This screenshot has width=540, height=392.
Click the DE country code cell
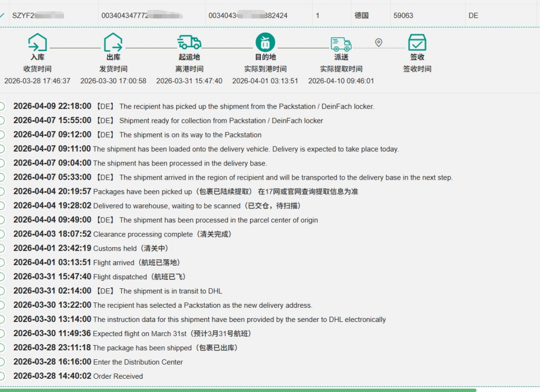click(x=473, y=15)
